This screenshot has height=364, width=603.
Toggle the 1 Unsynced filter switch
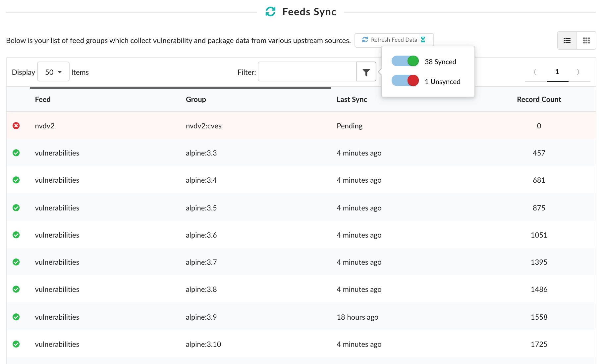coord(405,81)
